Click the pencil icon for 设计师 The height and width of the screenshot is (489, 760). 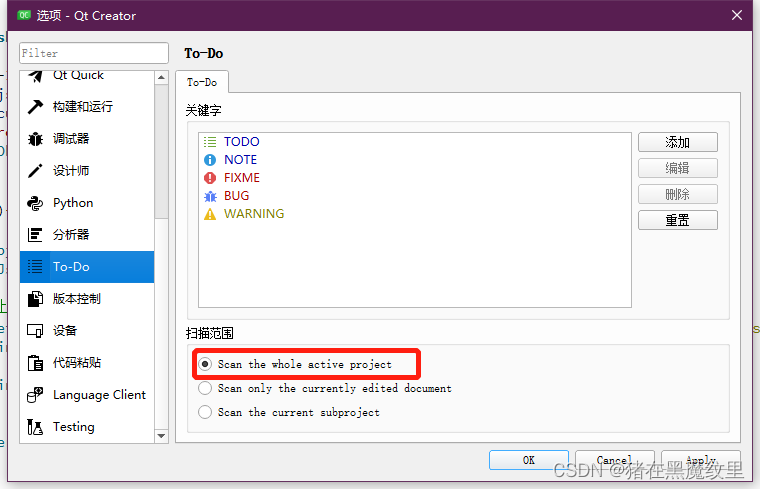[x=35, y=171]
